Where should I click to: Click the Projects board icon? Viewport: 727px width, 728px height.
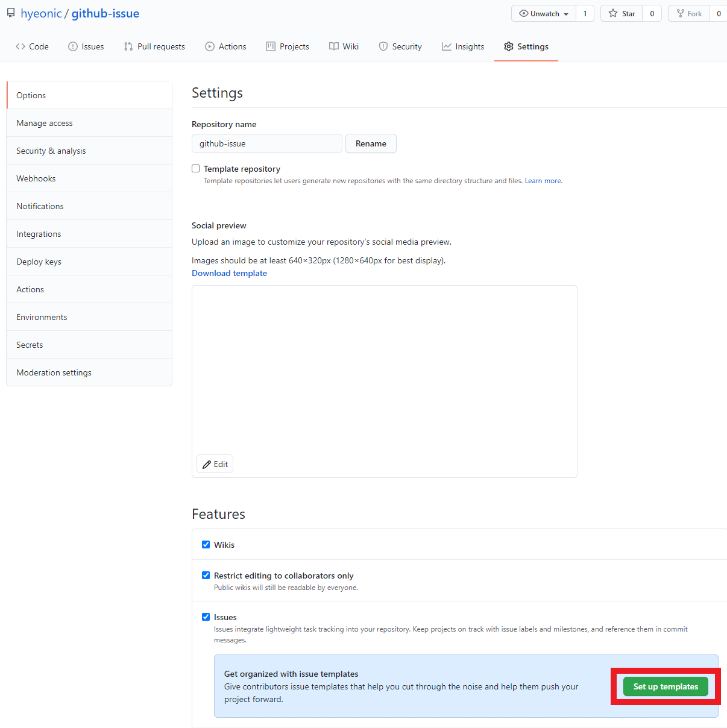coord(269,46)
